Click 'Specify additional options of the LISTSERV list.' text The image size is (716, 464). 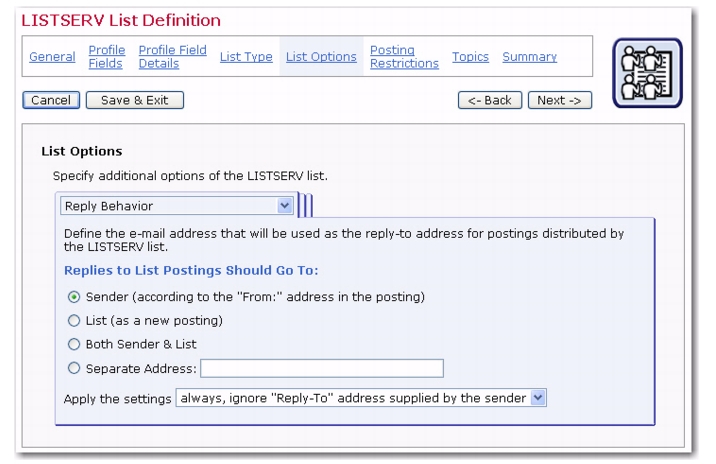(x=190, y=176)
